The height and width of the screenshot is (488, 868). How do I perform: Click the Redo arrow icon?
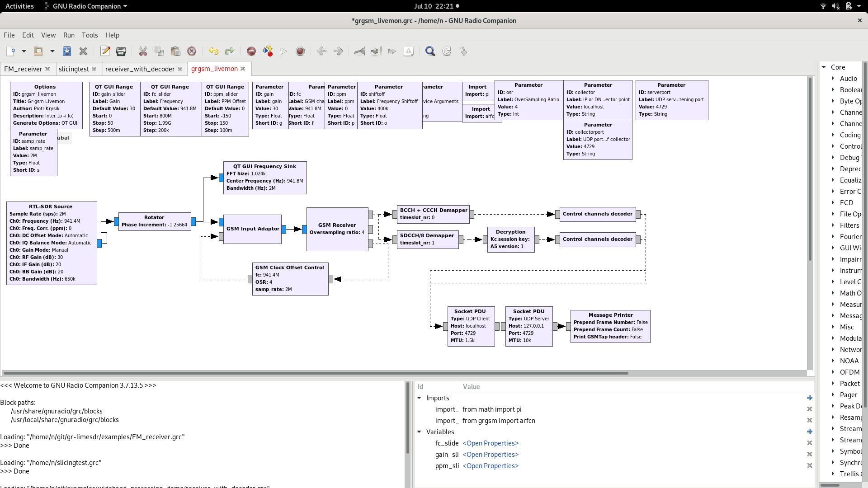pos(230,51)
